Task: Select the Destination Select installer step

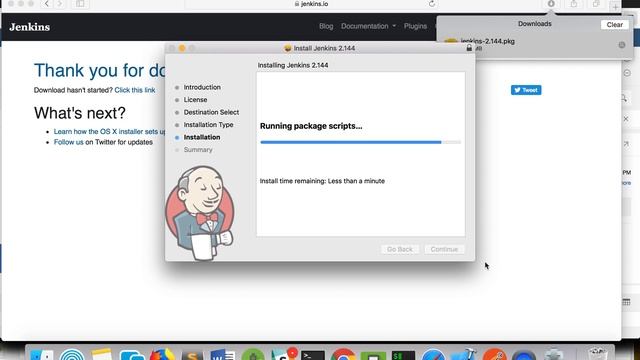Action: tap(211, 112)
